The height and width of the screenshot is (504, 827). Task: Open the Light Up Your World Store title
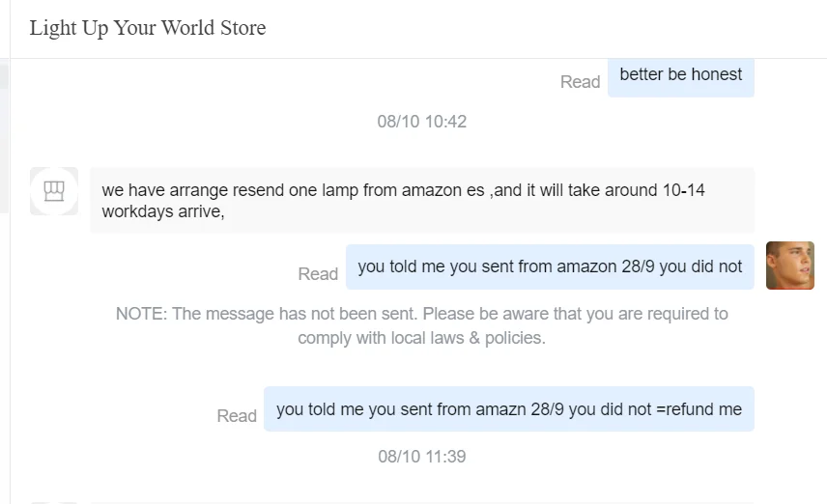click(x=148, y=28)
